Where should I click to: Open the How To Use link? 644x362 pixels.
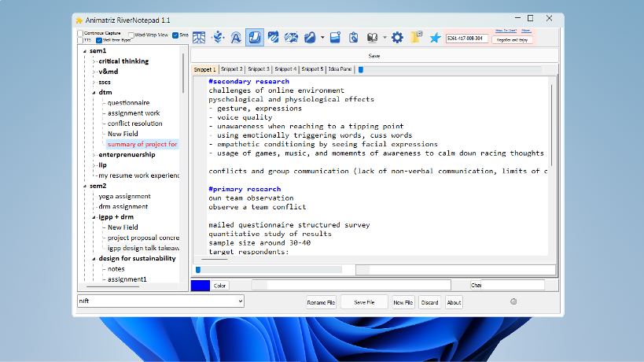click(506, 31)
